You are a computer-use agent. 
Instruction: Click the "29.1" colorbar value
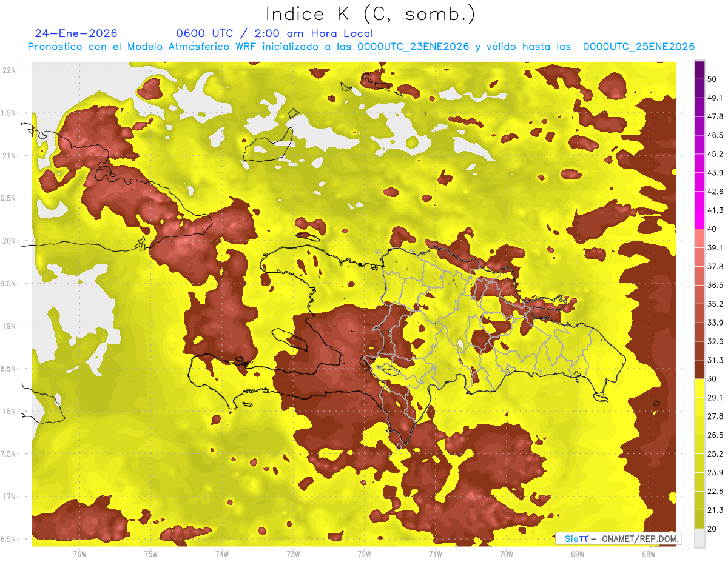[x=715, y=398]
